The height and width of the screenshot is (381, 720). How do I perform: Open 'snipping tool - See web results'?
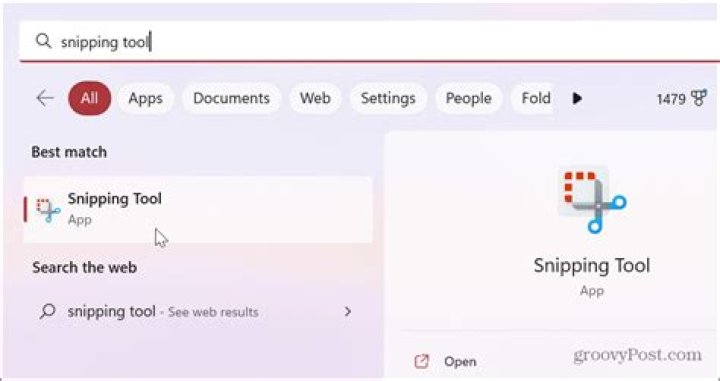[x=198, y=312]
